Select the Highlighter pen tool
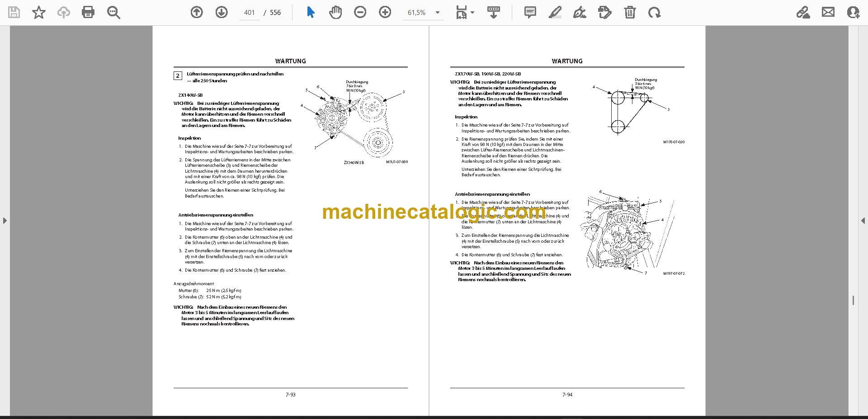This screenshot has height=419, width=868. coord(555,12)
